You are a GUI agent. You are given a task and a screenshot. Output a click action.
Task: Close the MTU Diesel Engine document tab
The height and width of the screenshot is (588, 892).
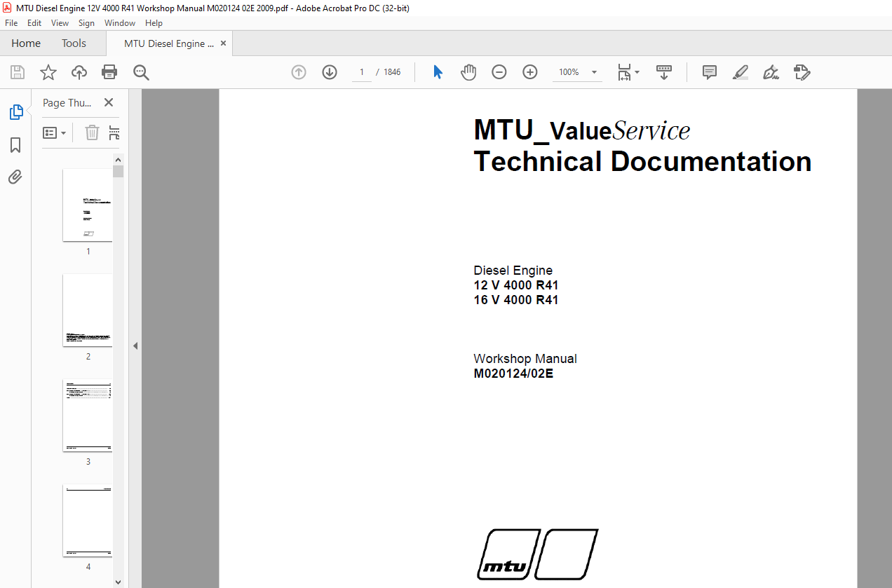[224, 43]
